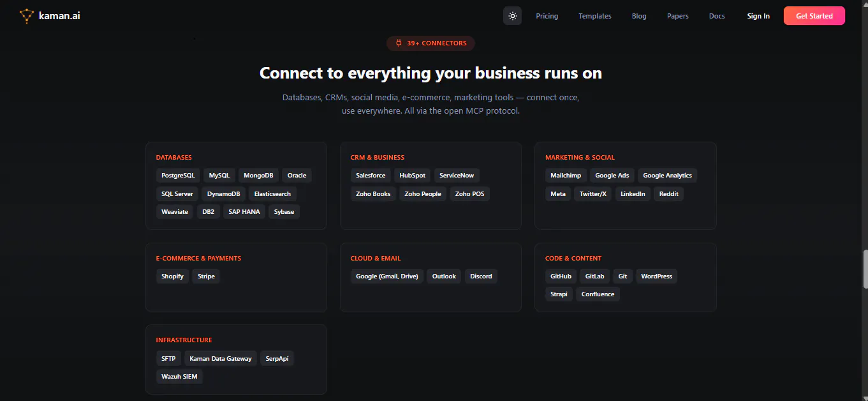Click the Marketing & Social heading
This screenshot has height=401, width=868.
coord(580,158)
